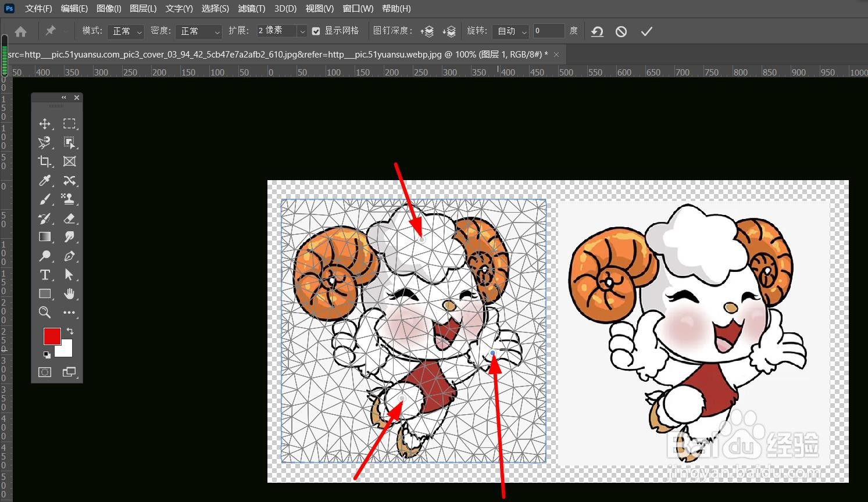Open the 文字(Y) menu
Viewport: 868px width, 502px height.
179,8
